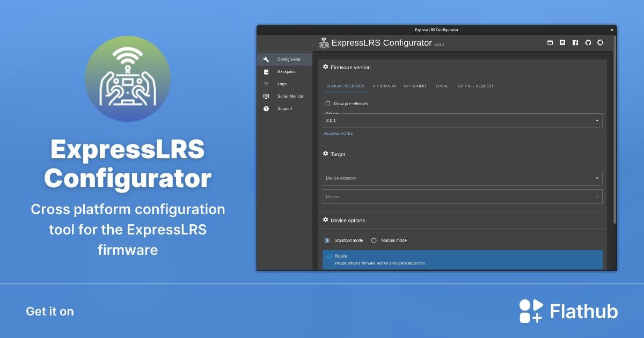The image size is (644, 338).
Task: Open the RELEASE NOTES link
Action: [x=338, y=133]
